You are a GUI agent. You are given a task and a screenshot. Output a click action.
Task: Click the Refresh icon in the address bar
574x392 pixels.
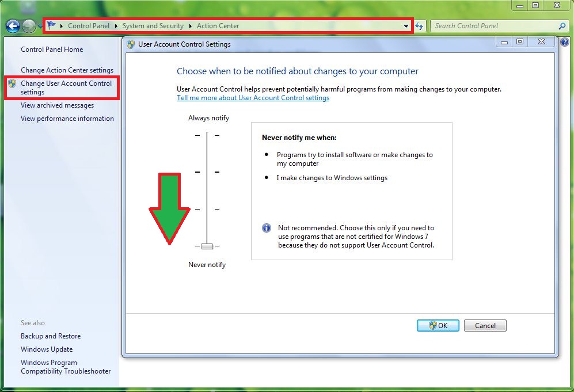tap(420, 26)
